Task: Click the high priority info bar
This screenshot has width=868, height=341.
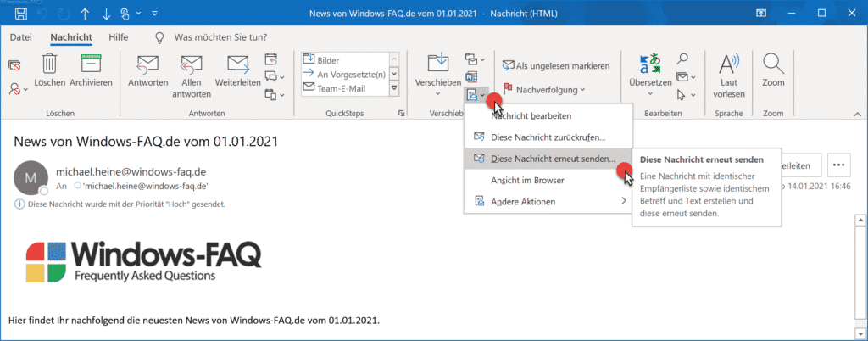Action: (x=120, y=204)
